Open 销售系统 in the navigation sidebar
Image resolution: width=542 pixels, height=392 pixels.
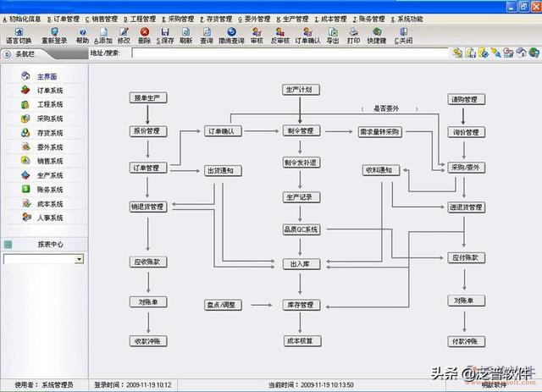(50, 161)
